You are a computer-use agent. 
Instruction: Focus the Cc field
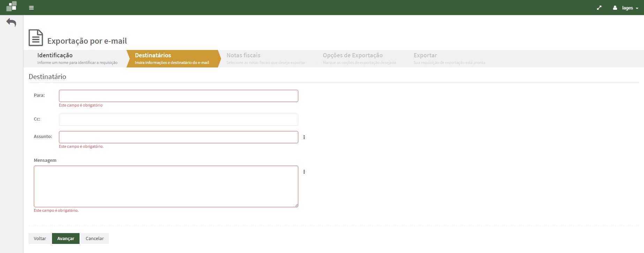[x=179, y=120]
